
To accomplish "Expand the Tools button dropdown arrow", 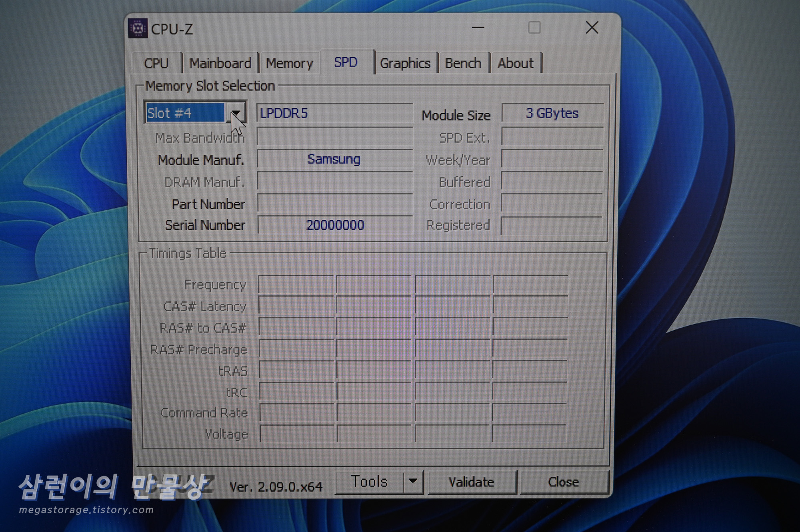I will (x=413, y=481).
